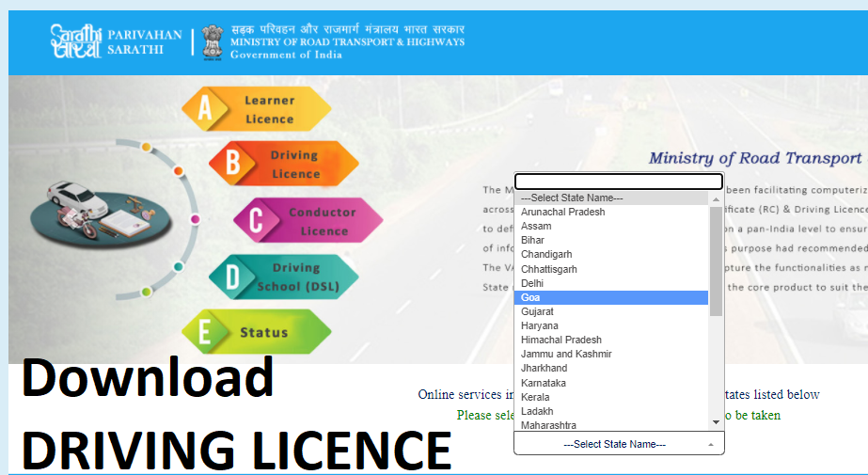Open the Learner Licence arrow banner

coord(257,109)
